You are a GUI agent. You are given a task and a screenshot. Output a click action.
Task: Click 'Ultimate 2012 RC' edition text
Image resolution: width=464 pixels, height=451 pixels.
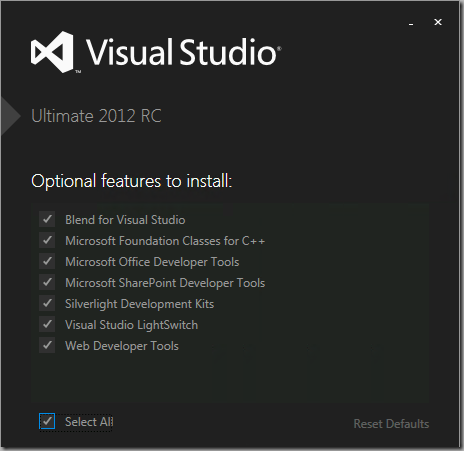[x=96, y=116]
